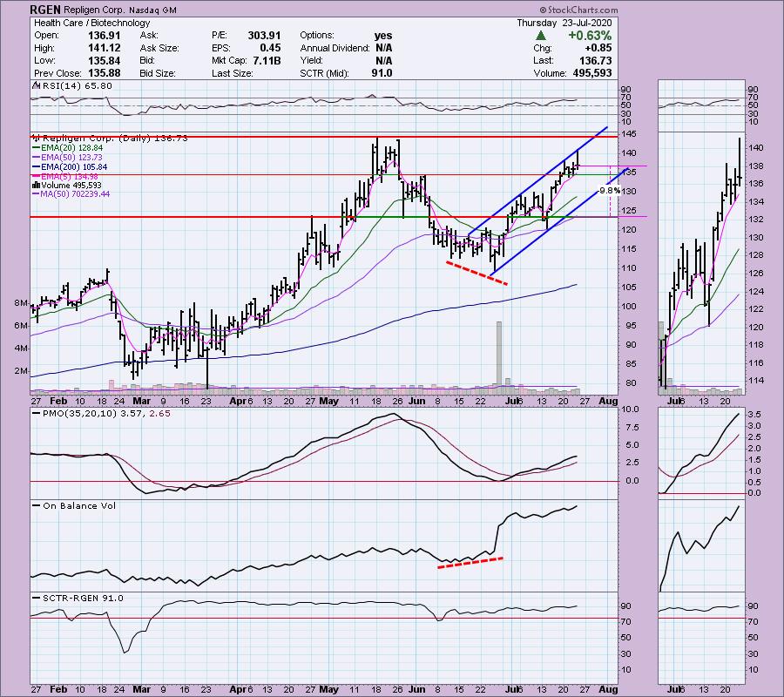
Task: Click the Low price 135.84
Action: (104, 60)
